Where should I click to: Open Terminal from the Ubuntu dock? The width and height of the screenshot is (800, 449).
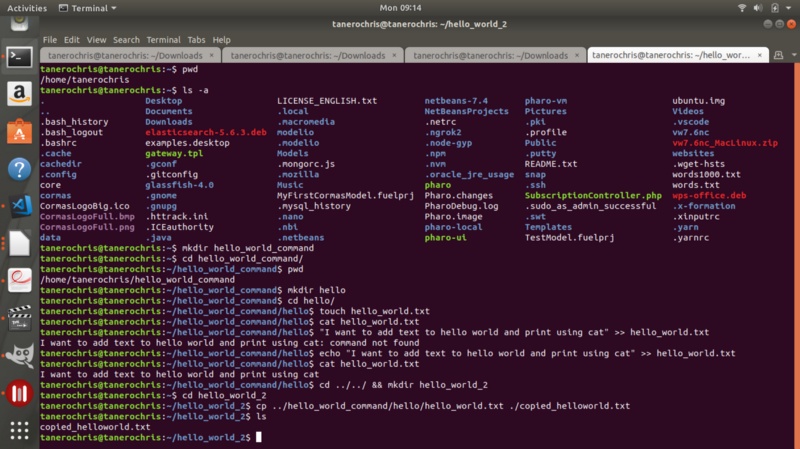click(x=17, y=57)
